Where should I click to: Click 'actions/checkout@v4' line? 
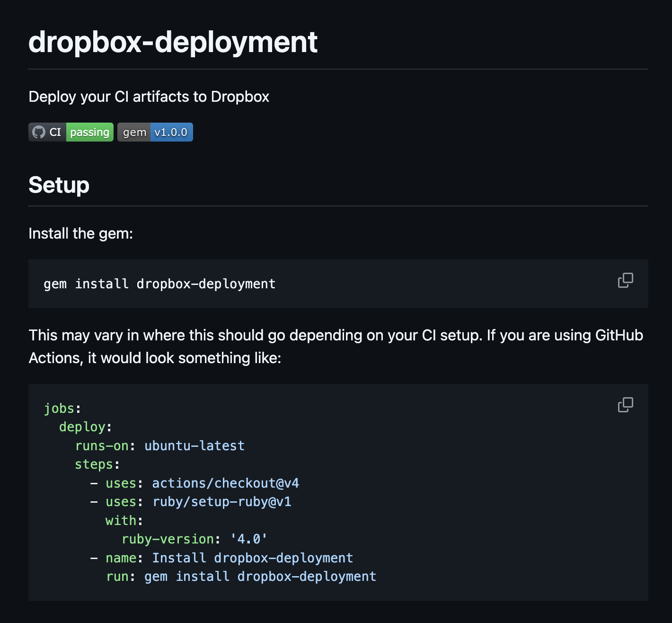click(x=195, y=483)
